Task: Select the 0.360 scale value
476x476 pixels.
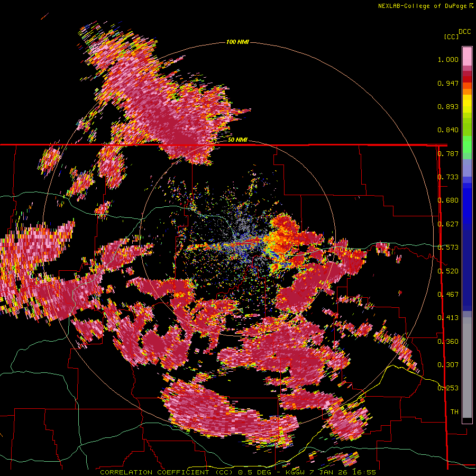Action: click(448, 342)
